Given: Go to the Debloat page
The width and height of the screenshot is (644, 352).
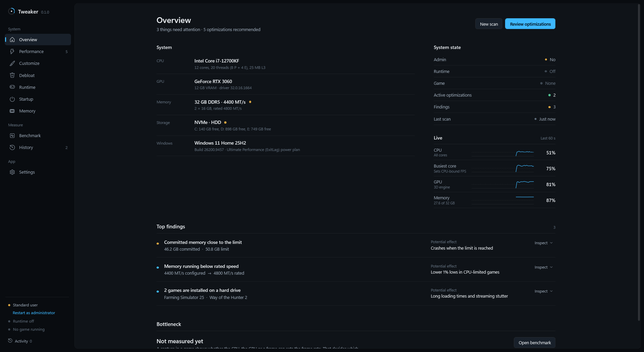Looking at the screenshot, I should [x=38, y=75].
